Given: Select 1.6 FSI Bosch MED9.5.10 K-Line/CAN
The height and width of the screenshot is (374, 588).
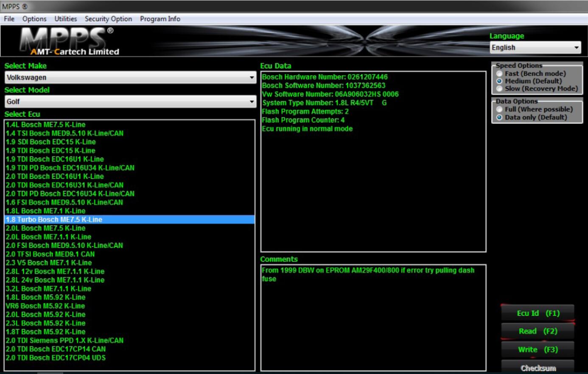Looking at the screenshot, I should [130, 202].
